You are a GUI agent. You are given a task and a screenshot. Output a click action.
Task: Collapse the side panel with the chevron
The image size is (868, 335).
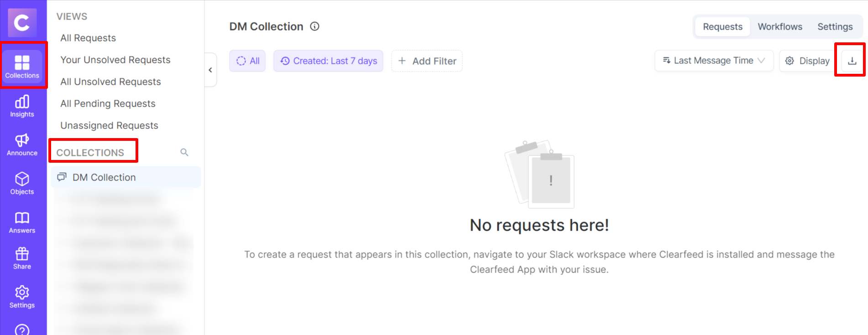[x=210, y=70]
